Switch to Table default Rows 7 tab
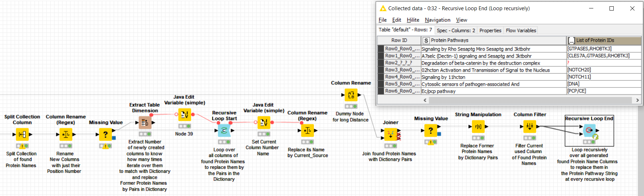644x196 pixels. click(x=405, y=30)
